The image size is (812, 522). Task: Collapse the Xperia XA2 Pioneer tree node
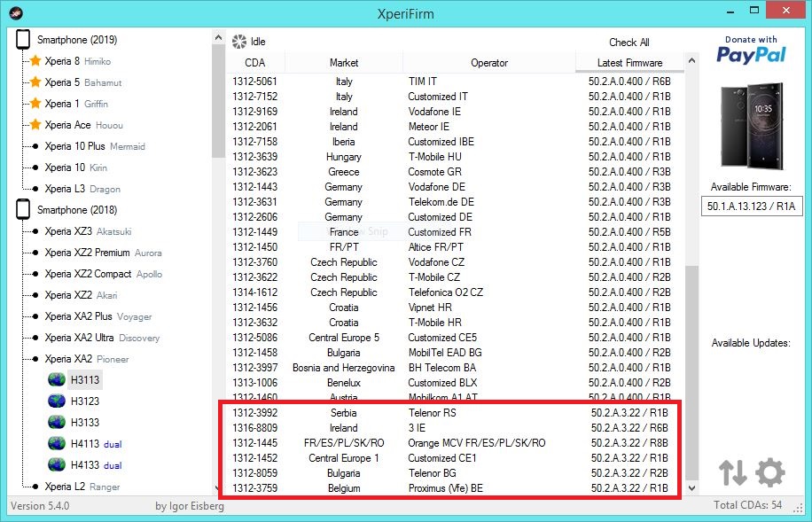[35, 359]
